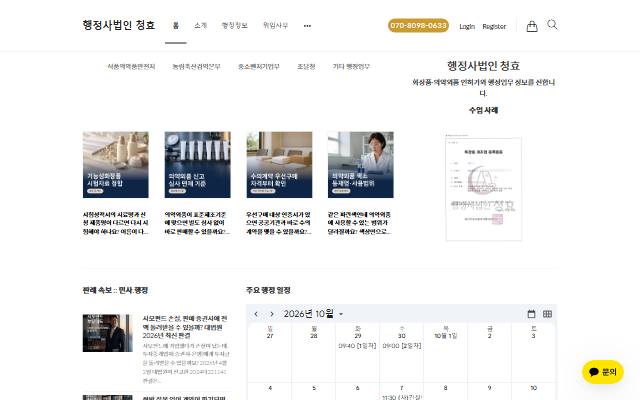Open the shopping bag cart icon
This screenshot has height=400, width=640.
(531, 26)
